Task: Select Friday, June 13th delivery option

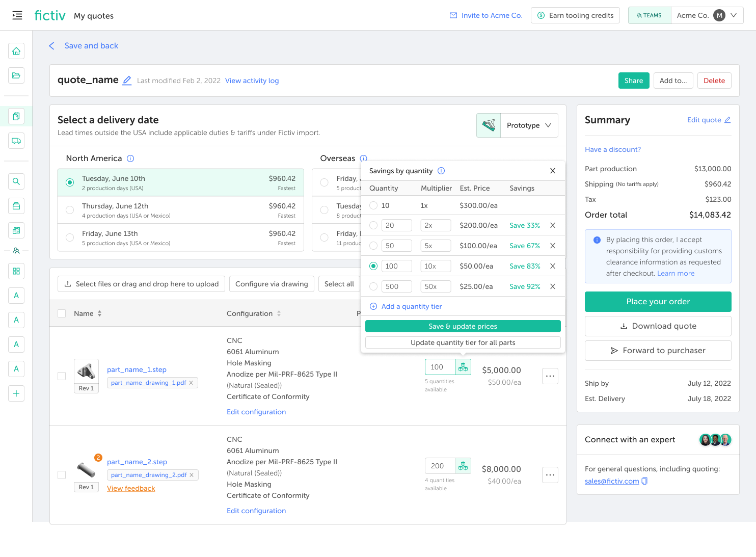Action: click(181, 237)
